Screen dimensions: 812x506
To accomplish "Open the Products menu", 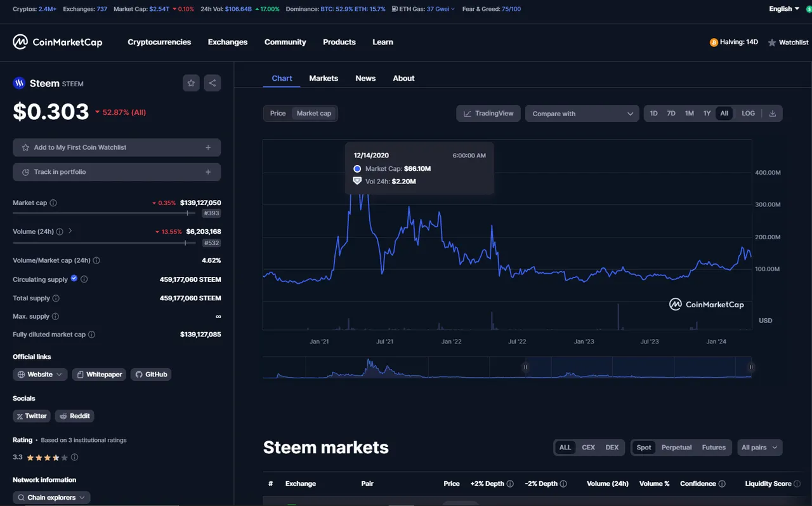I will pos(339,42).
